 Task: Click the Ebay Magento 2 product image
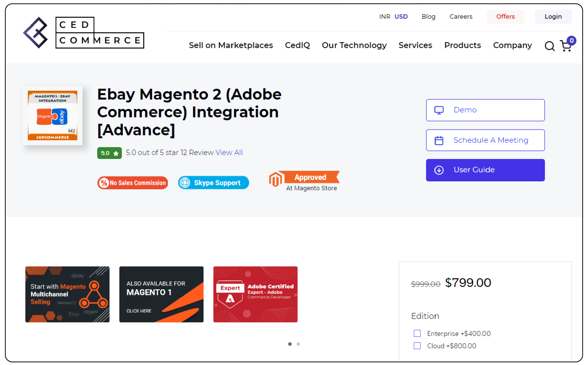52,115
